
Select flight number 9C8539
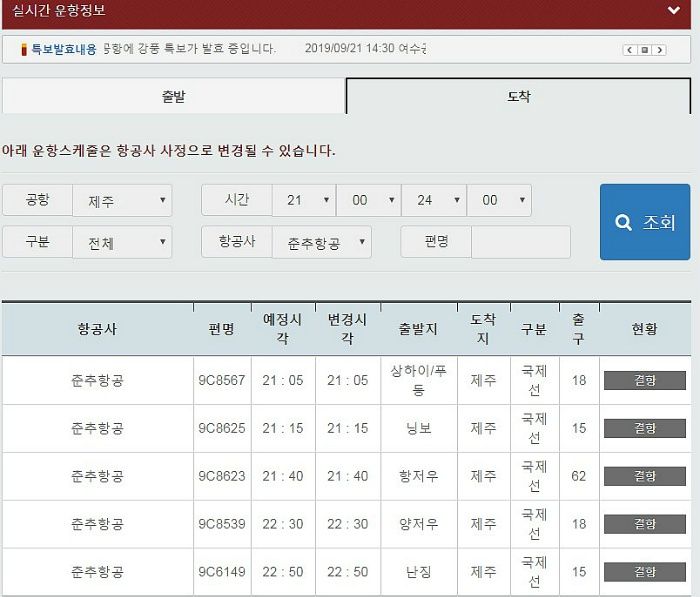pos(222,524)
